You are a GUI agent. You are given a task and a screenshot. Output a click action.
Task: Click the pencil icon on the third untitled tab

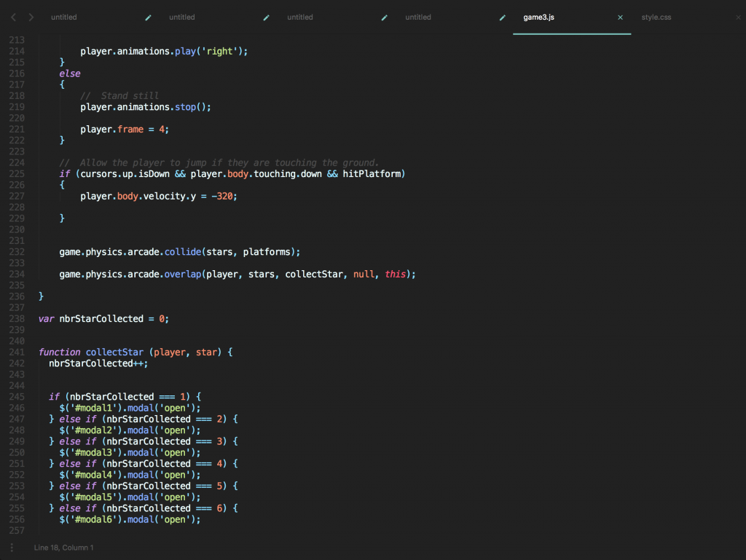(x=384, y=17)
